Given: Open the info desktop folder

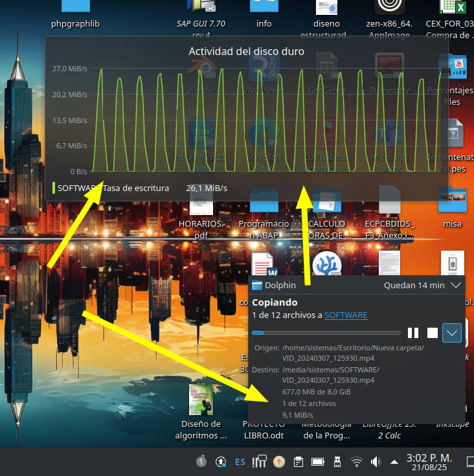Looking at the screenshot, I should pos(264,14).
